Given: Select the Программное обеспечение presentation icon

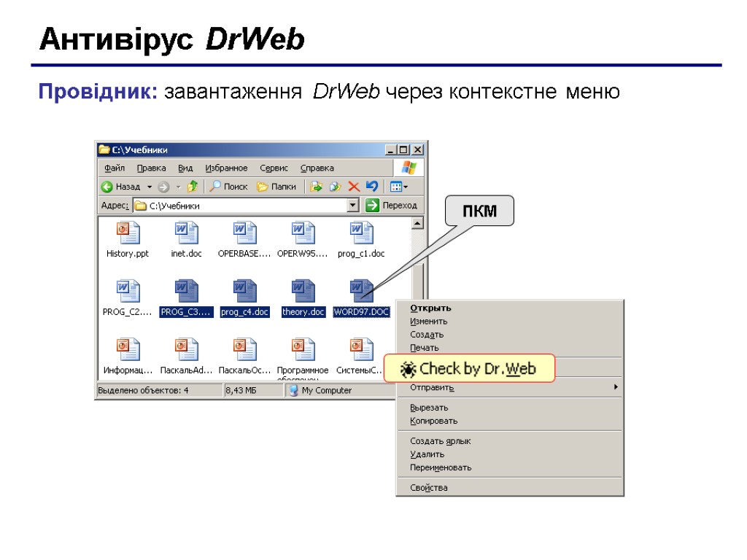Looking at the screenshot, I should point(303,349).
